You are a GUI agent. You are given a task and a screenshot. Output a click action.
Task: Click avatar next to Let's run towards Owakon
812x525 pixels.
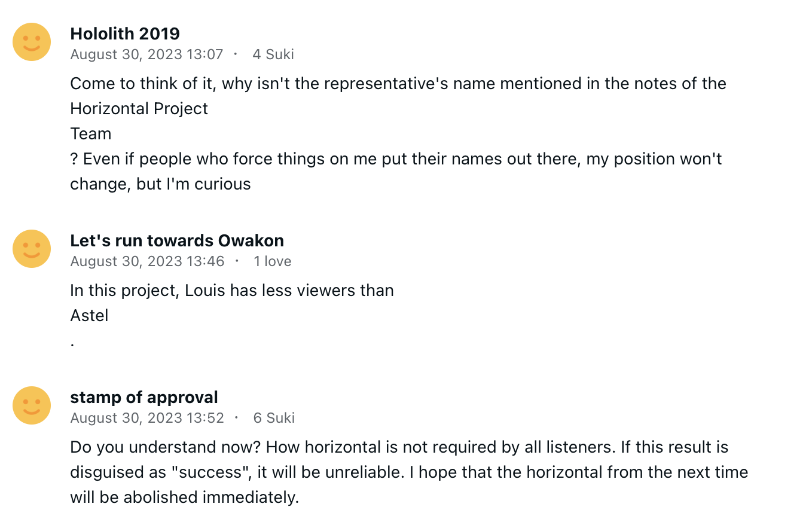point(32,249)
